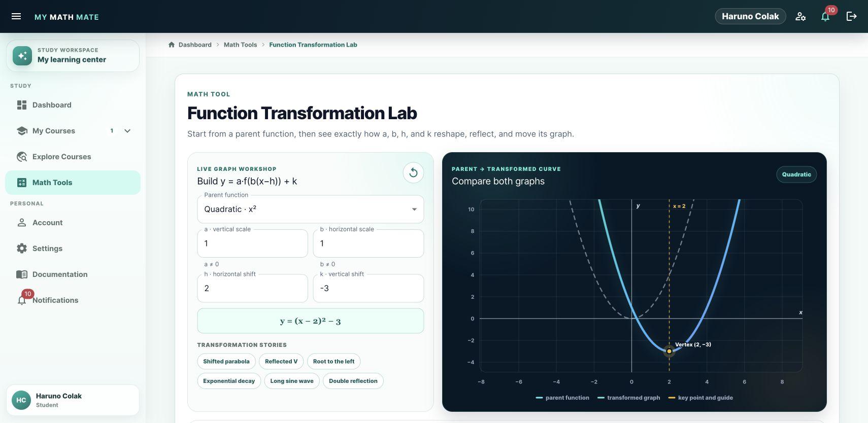Open Math Tools in the sidebar

coord(73,183)
